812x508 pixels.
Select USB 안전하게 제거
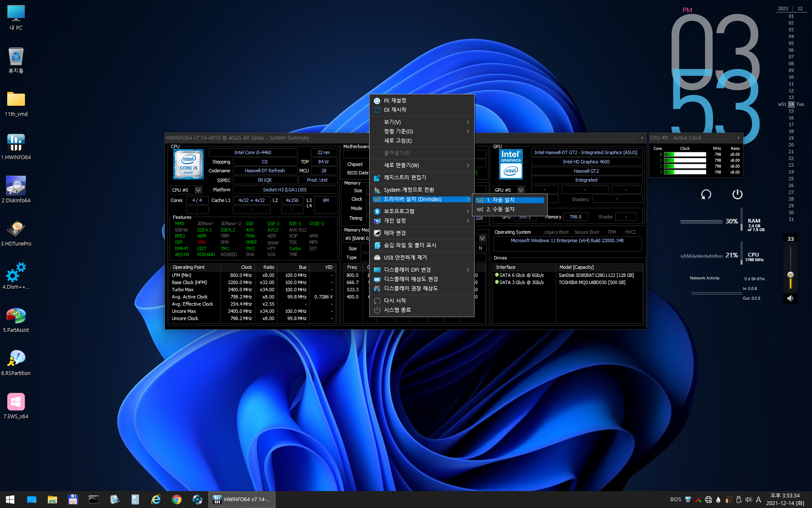tap(422, 257)
